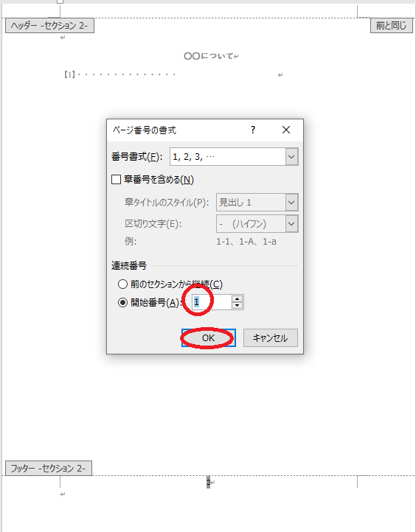416x532 pixels.
Task: Confirm with the OK button
Action: [x=209, y=338]
